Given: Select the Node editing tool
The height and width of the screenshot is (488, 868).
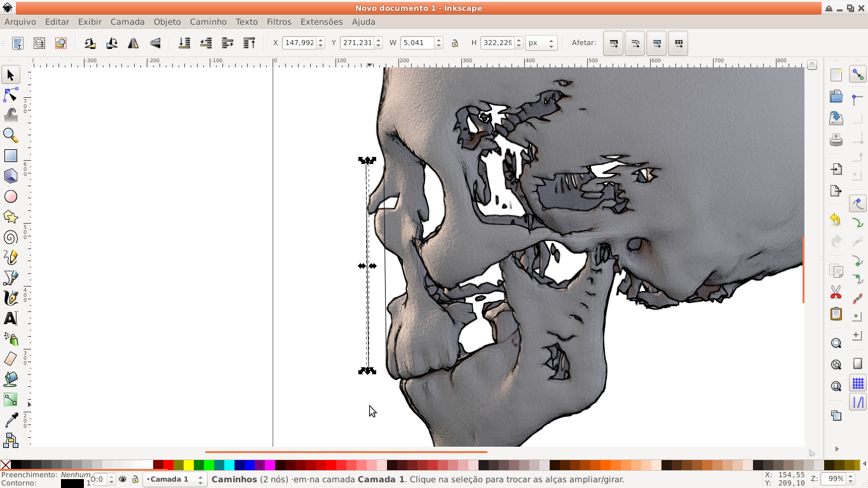Looking at the screenshot, I should point(10,95).
